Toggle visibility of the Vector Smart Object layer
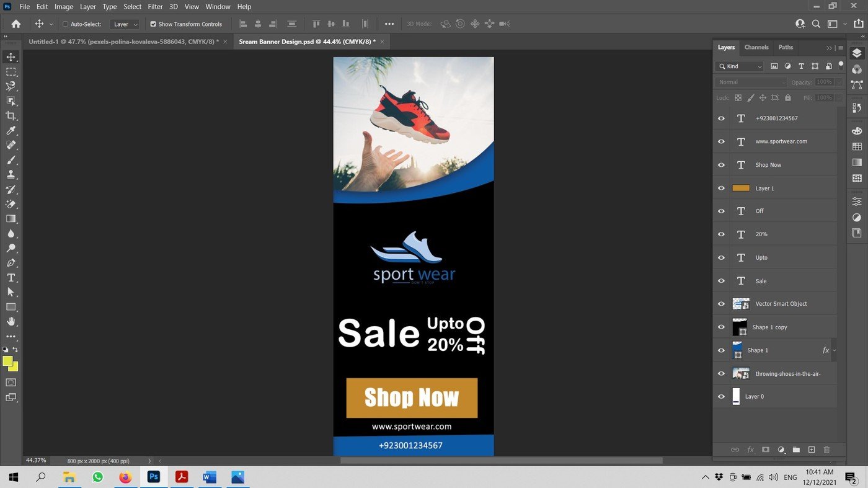The height and width of the screenshot is (488, 868). click(721, 304)
